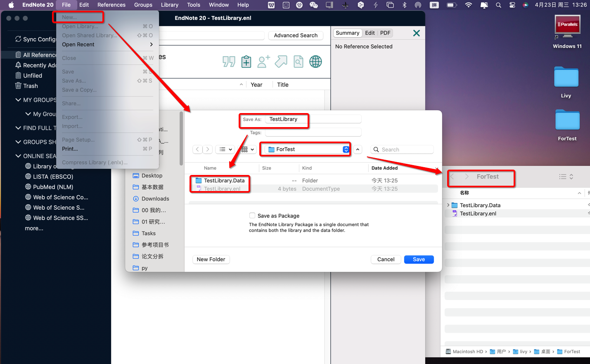The height and width of the screenshot is (364, 590).
Task: Switch to the PDF tab
Action: (385, 33)
